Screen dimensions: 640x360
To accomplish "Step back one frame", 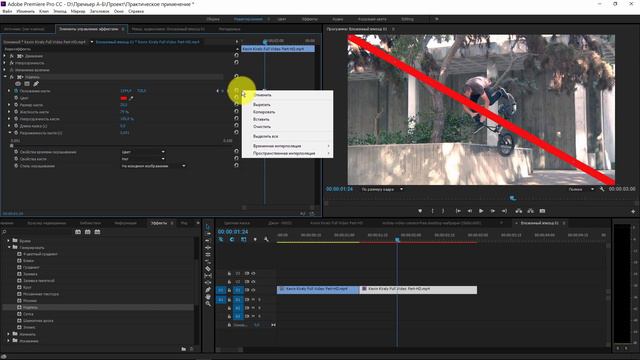I will pos(469,211).
